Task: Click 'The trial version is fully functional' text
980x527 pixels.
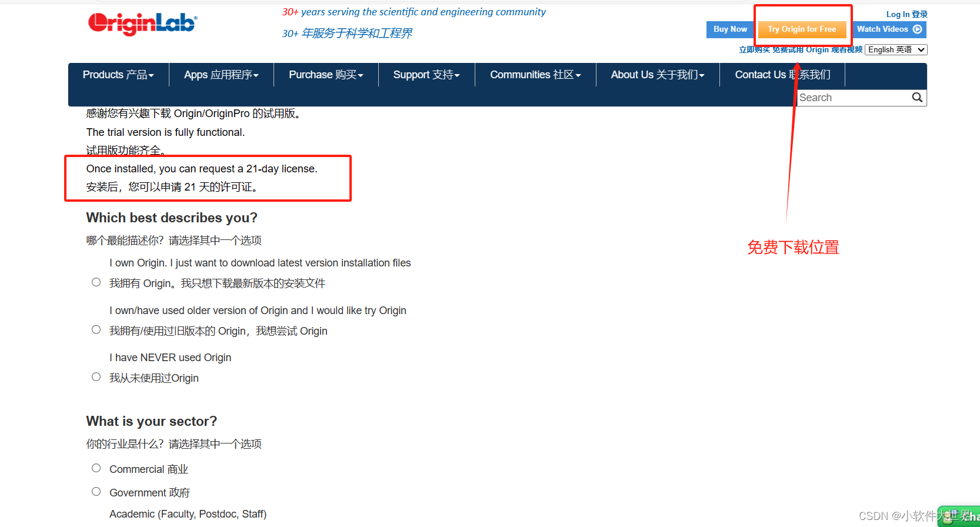Action: pos(165,132)
